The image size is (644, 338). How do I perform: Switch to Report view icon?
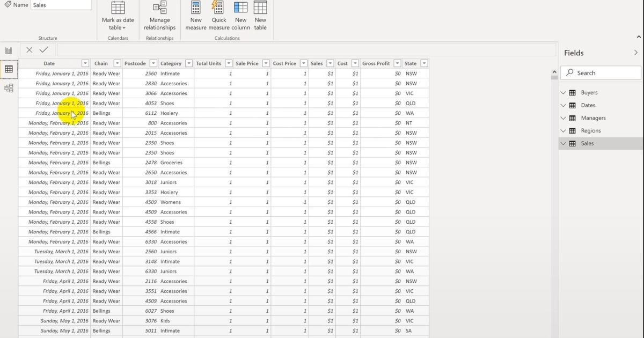click(9, 50)
